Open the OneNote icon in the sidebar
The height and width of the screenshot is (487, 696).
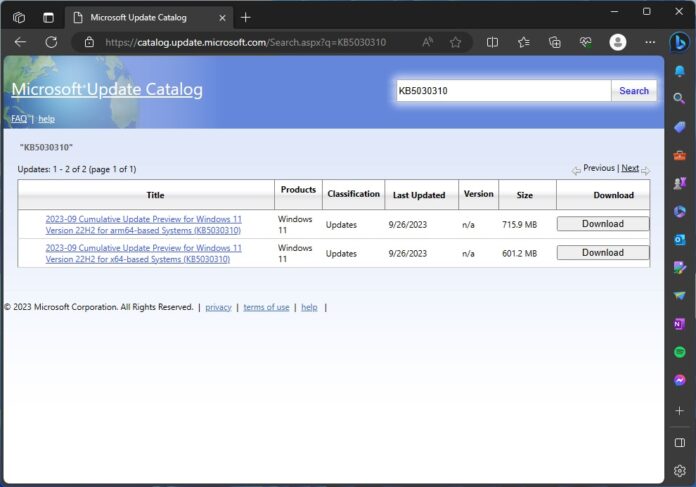tap(680, 324)
